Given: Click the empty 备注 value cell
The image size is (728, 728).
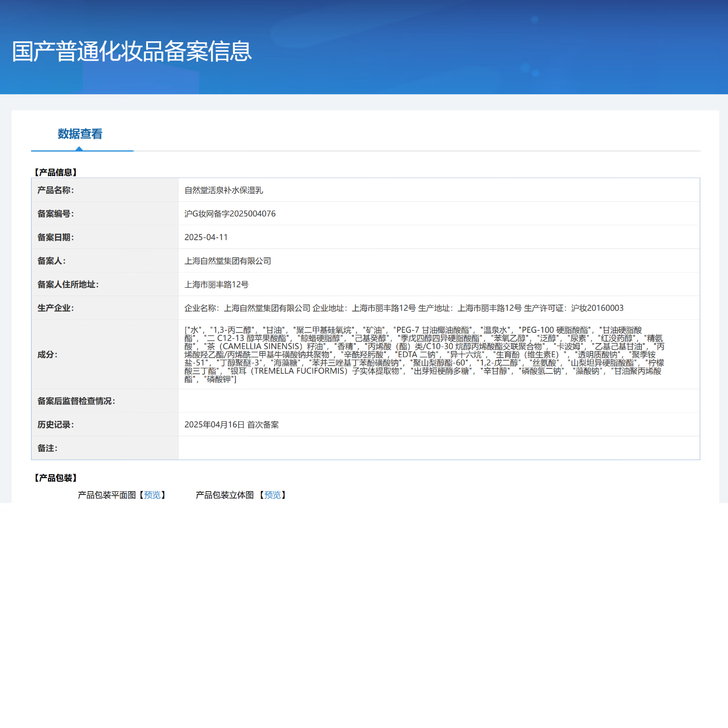Looking at the screenshot, I should [x=439, y=448].
